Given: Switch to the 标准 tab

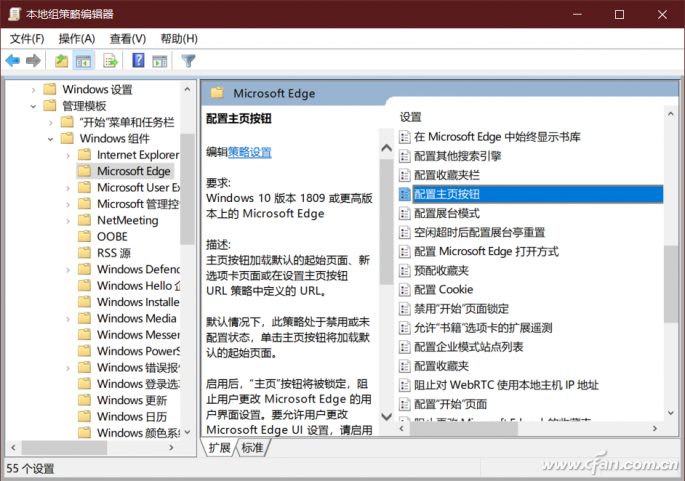Looking at the screenshot, I should tap(253, 448).
